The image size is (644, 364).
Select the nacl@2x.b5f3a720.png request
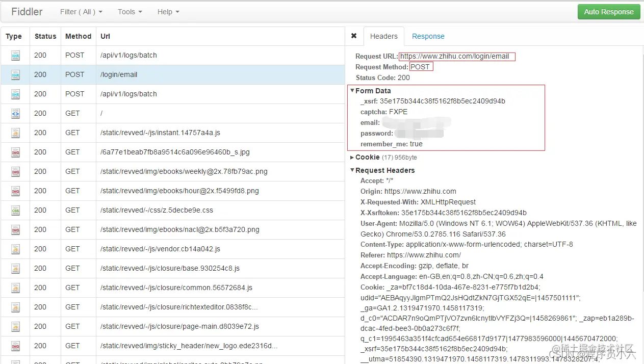(173, 230)
